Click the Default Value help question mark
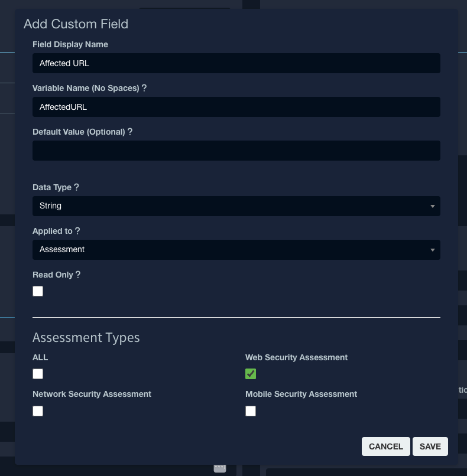The image size is (467, 476). pos(129,132)
